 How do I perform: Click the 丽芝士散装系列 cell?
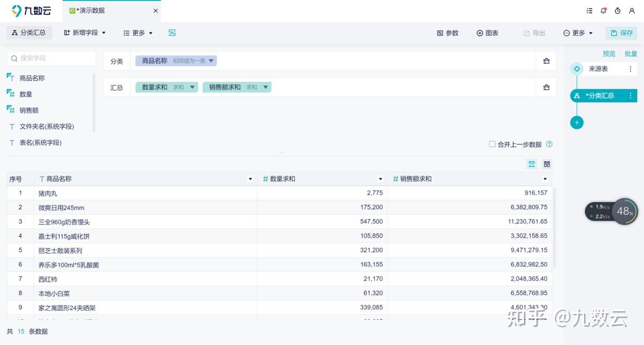145,251
